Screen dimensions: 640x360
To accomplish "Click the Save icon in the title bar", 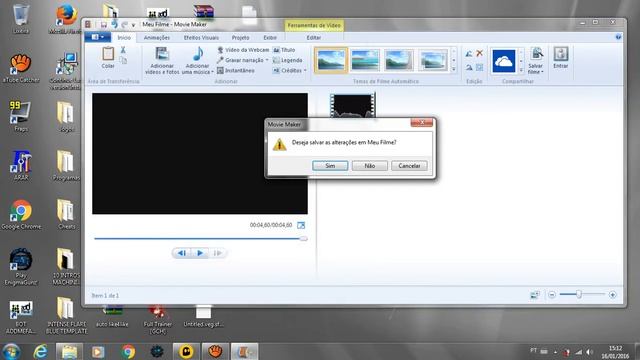I will [x=104, y=25].
